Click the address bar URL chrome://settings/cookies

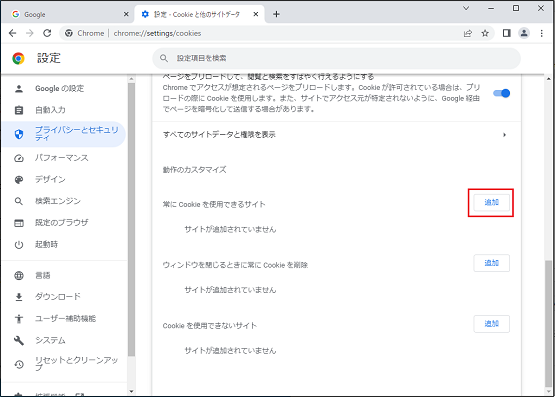[157, 33]
